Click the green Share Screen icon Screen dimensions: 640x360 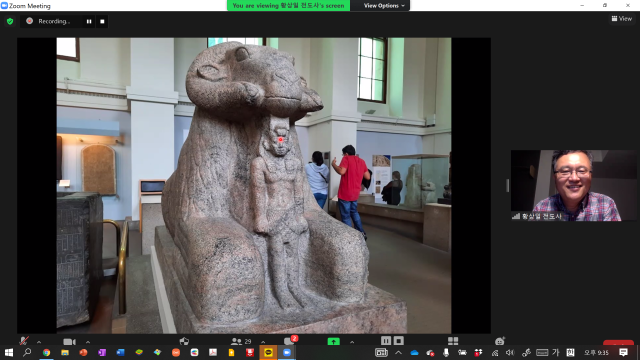[333, 341]
